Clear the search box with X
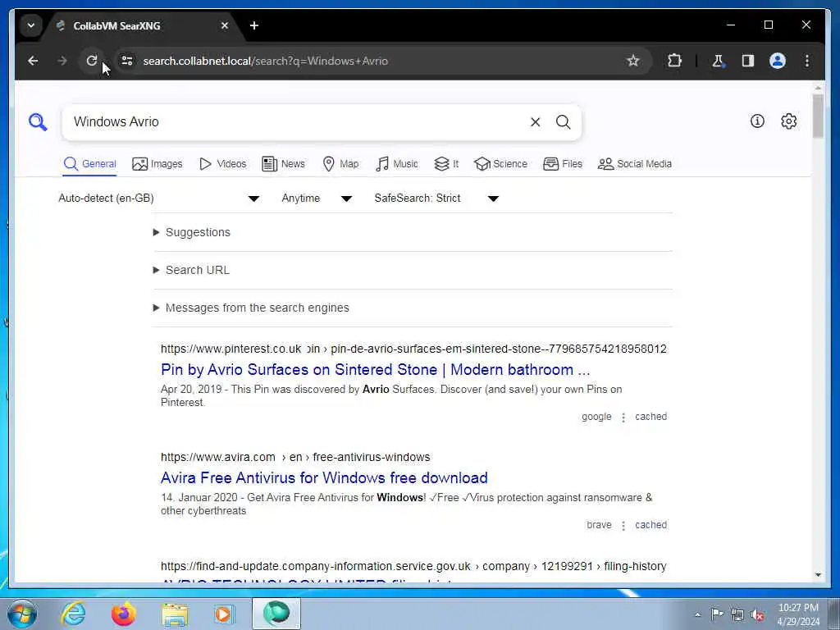This screenshot has width=840, height=630. pyautogui.click(x=535, y=122)
